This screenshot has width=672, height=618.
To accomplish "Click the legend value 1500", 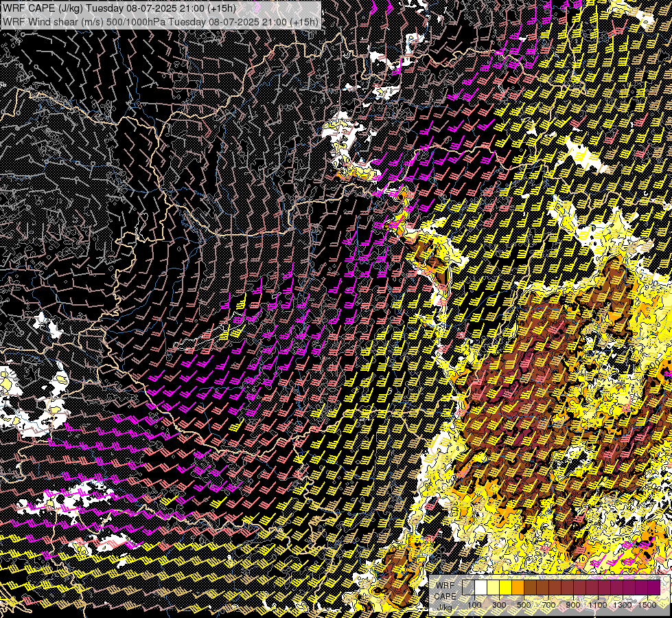I will click(647, 605).
